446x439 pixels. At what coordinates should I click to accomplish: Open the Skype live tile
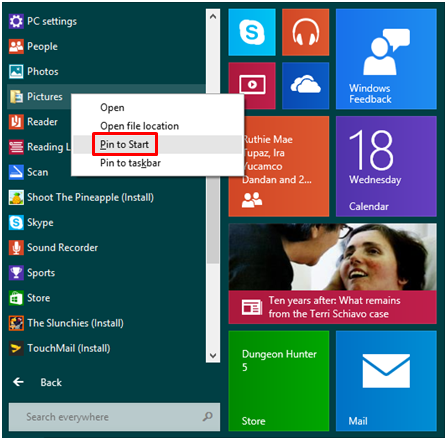tap(252, 32)
